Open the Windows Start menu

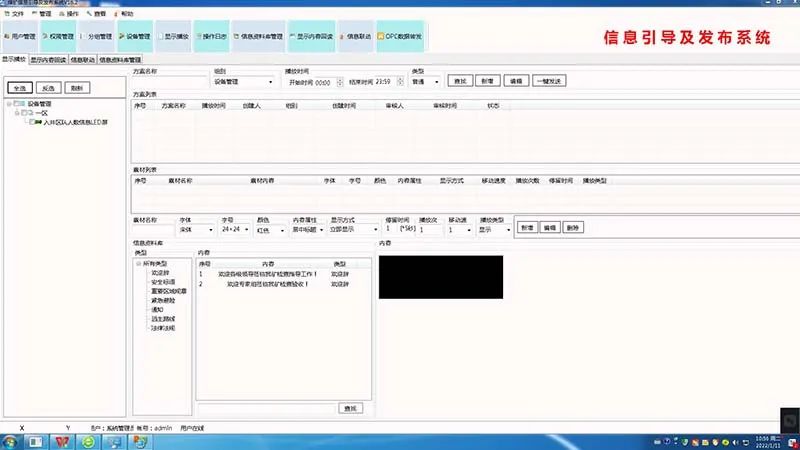pyautogui.click(x=9, y=442)
